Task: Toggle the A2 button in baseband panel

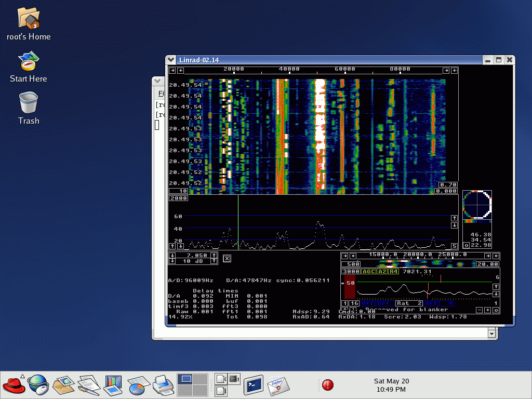Action: [382, 271]
